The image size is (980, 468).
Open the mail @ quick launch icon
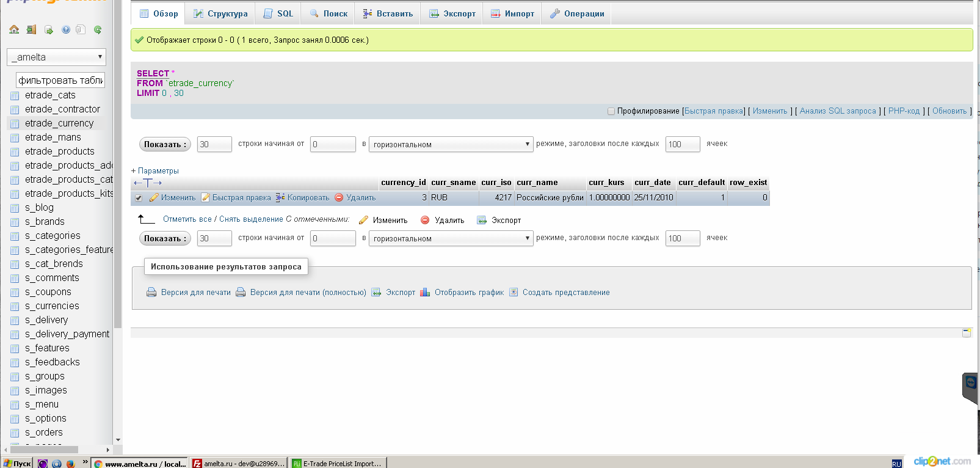[57, 464]
